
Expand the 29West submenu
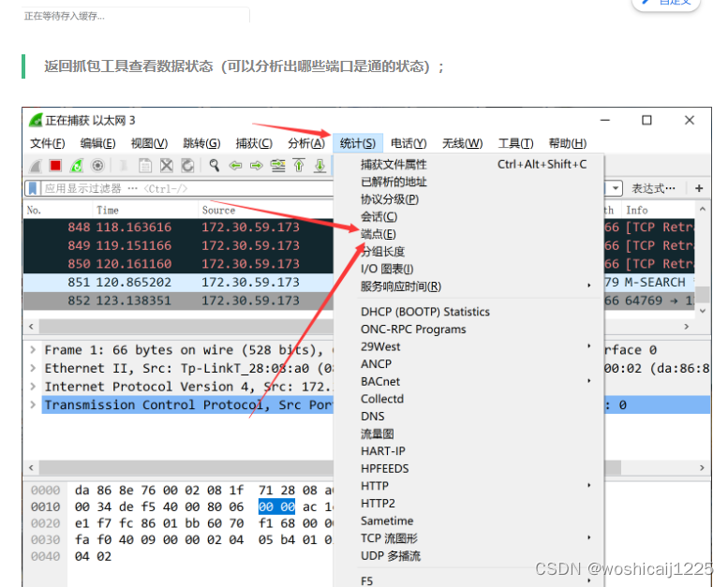pyautogui.click(x=468, y=346)
